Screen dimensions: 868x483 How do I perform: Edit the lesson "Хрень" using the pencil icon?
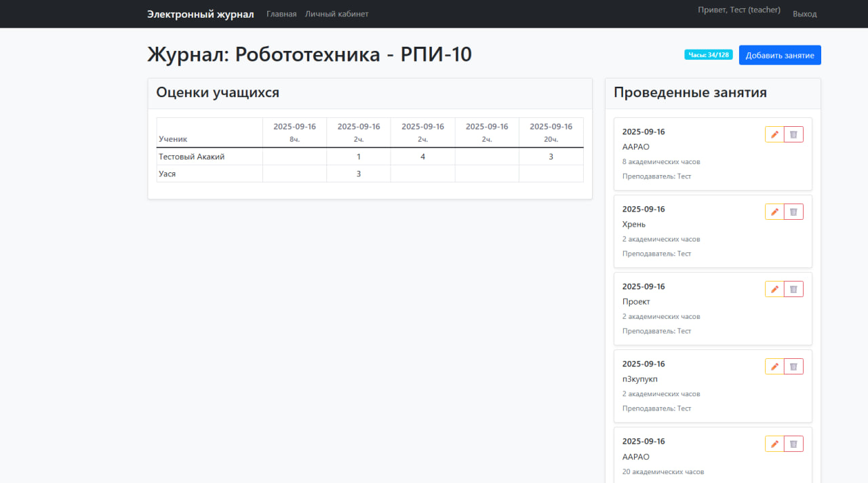tap(774, 211)
